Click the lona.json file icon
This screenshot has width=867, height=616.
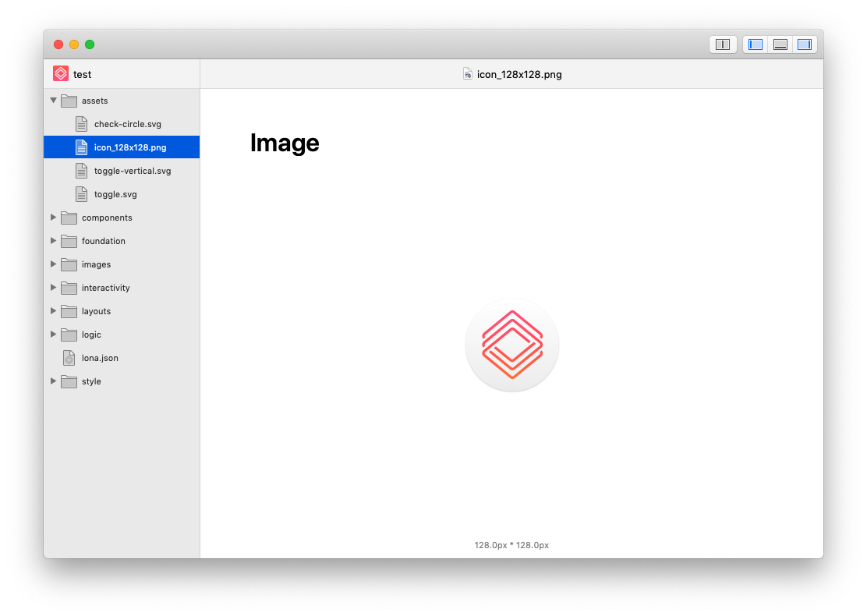[x=69, y=358]
